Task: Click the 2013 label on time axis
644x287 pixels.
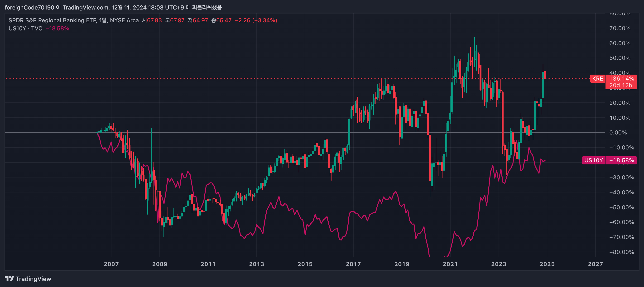Action: click(256, 264)
